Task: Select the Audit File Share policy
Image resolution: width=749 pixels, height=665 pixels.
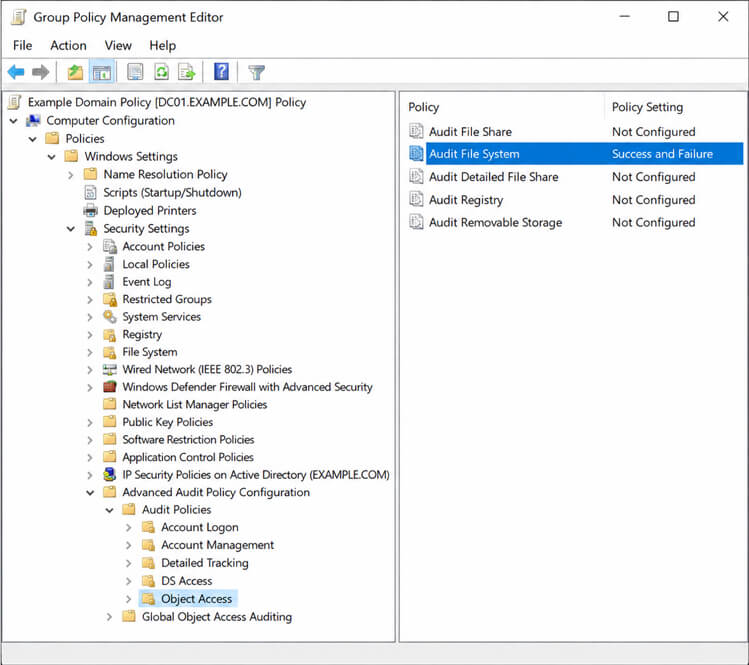Action: [470, 131]
